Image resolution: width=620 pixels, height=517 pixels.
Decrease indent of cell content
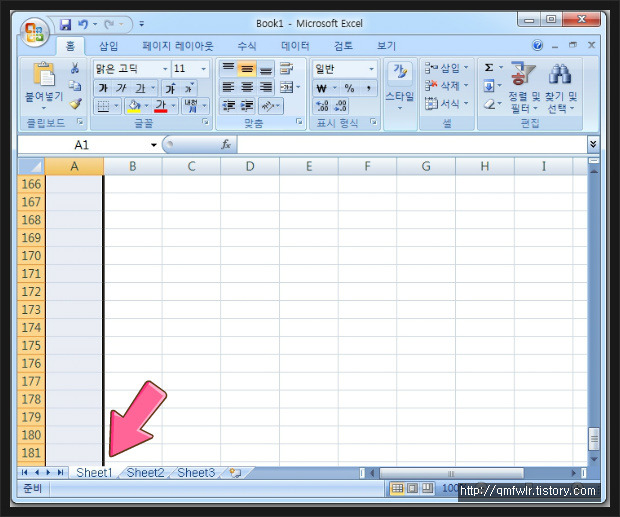[229, 106]
